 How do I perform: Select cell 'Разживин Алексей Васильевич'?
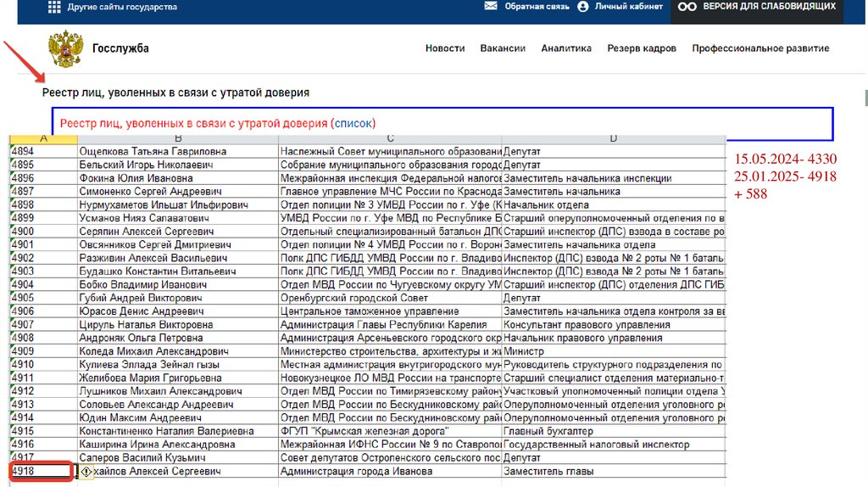pyautogui.click(x=178, y=258)
